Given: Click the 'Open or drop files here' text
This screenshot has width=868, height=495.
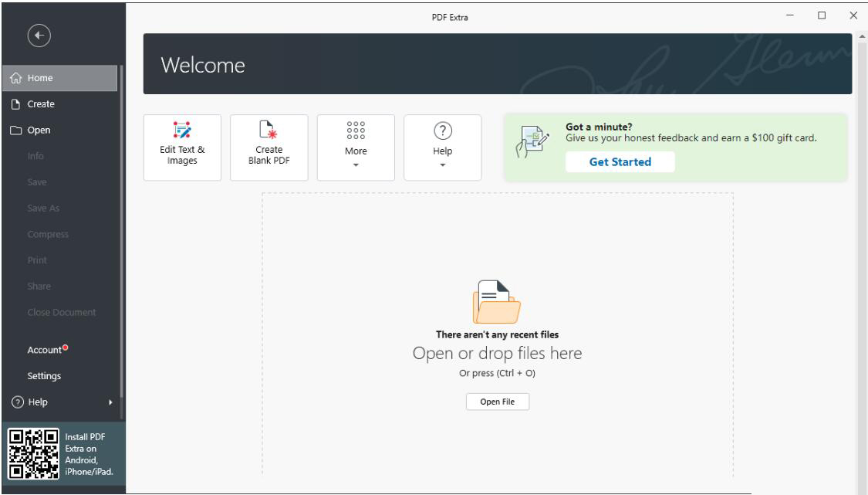Looking at the screenshot, I should [x=497, y=353].
